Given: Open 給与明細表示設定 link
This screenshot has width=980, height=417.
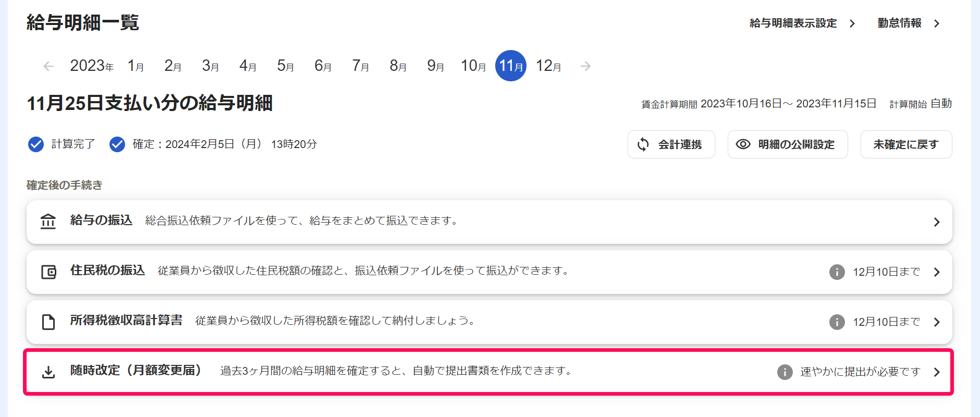Looking at the screenshot, I should [793, 23].
